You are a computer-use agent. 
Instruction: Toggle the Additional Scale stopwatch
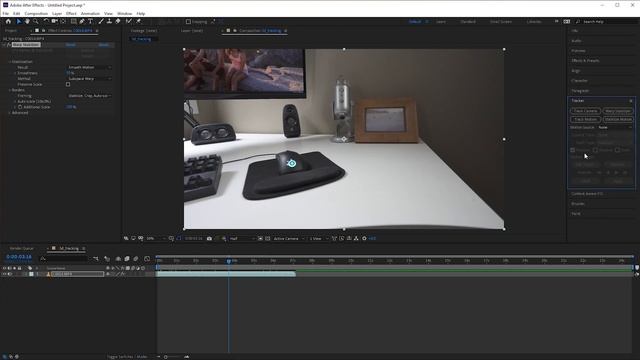tap(20, 107)
